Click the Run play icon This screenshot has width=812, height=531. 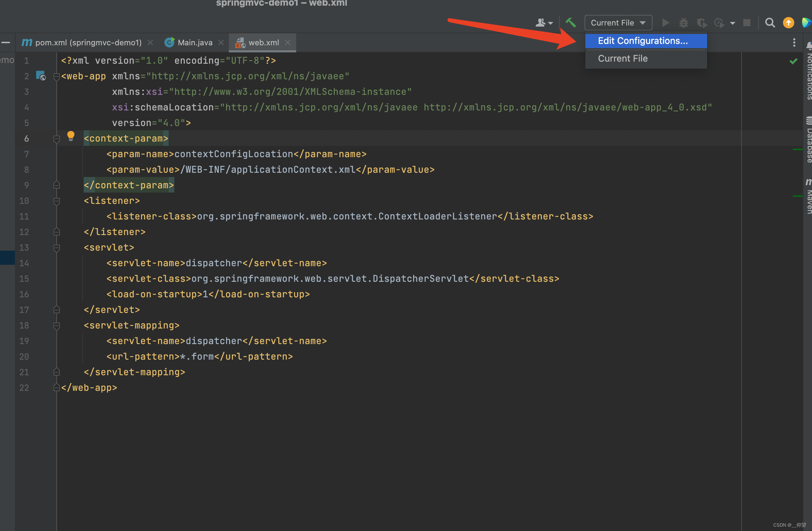point(665,23)
